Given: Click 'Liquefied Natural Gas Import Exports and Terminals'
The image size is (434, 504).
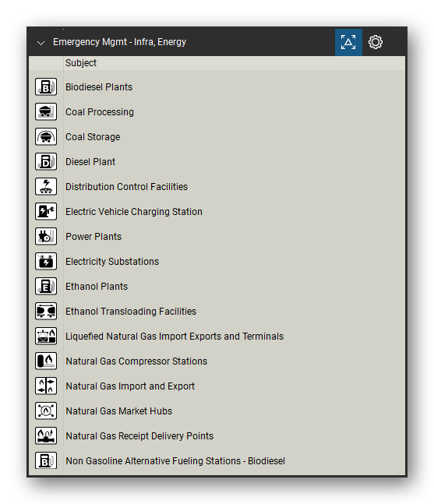Looking at the screenshot, I should tap(175, 337).
